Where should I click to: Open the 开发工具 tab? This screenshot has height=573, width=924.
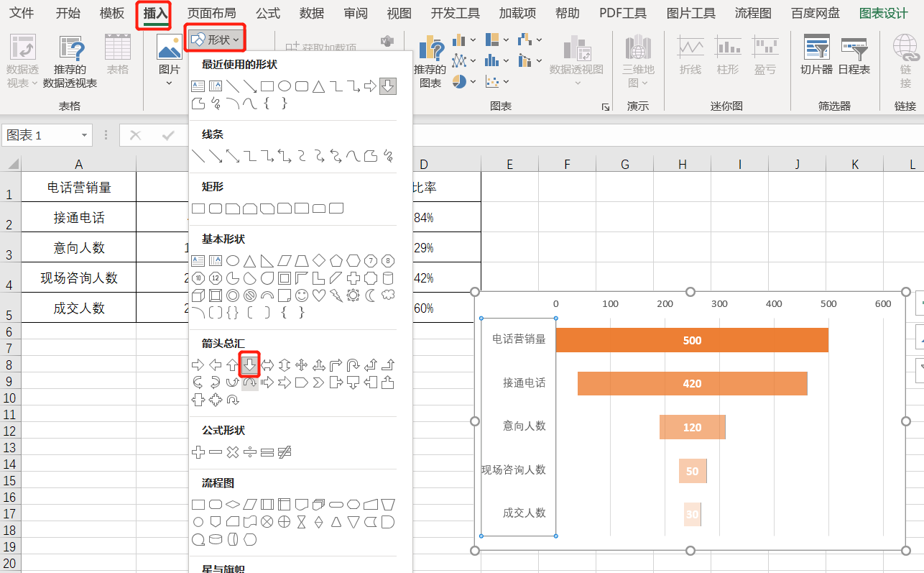(x=456, y=13)
